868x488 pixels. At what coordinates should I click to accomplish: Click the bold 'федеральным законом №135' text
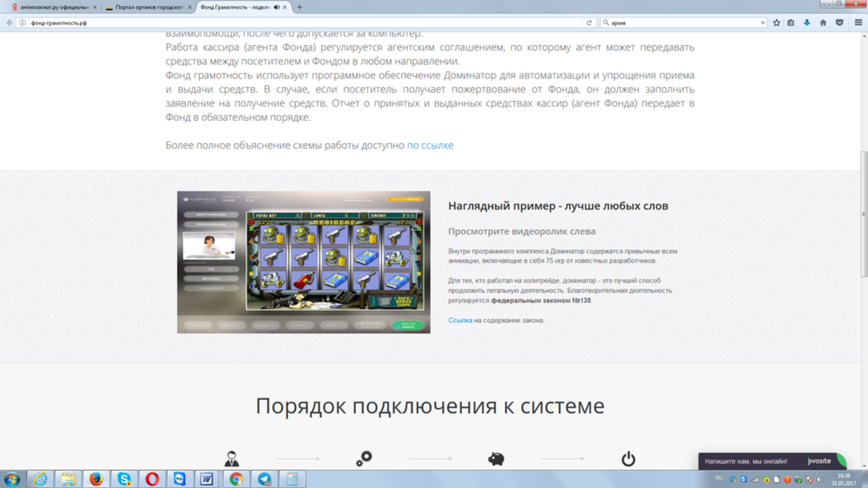(x=541, y=300)
